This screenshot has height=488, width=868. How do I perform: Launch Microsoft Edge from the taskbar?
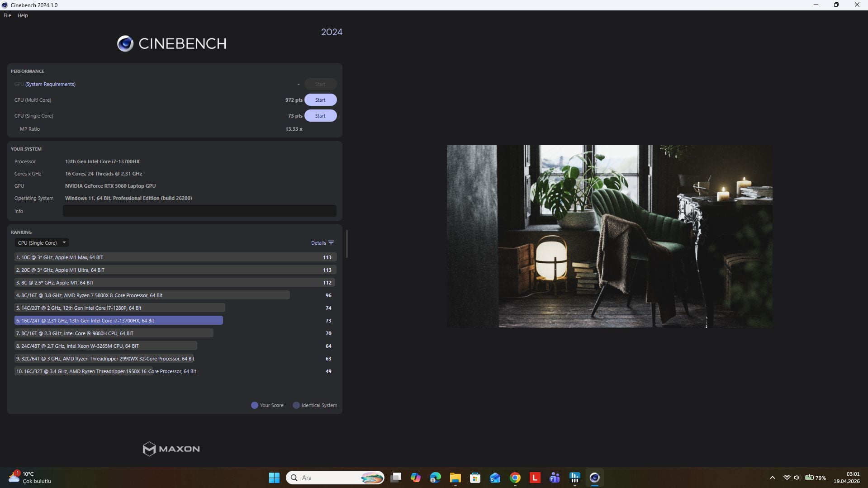[x=436, y=478]
